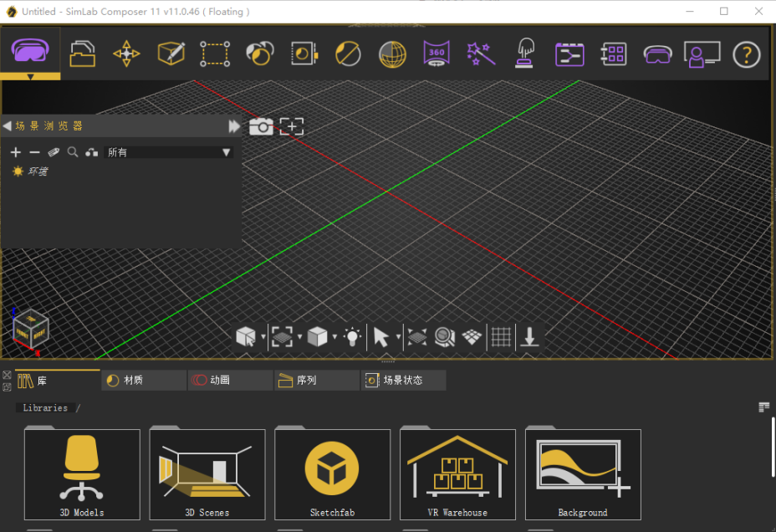Open the 所有 filter dropdown
This screenshot has width=776, height=532.
tap(167, 152)
